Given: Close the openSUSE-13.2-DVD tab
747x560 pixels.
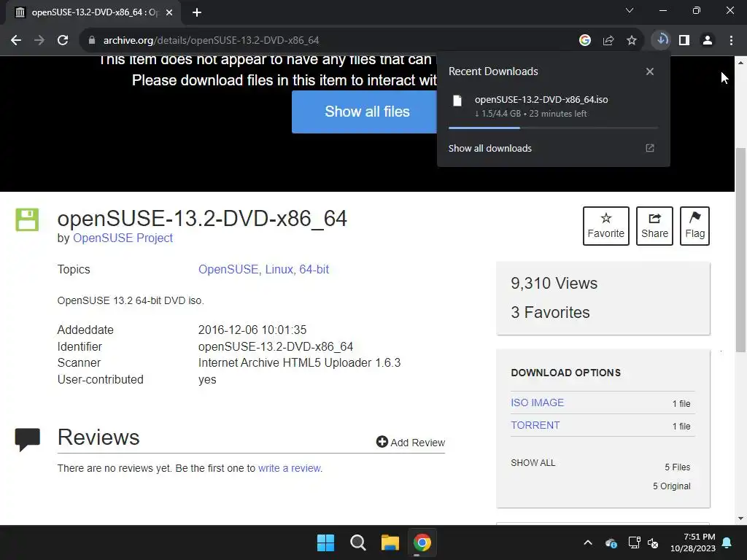Looking at the screenshot, I should click(169, 12).
